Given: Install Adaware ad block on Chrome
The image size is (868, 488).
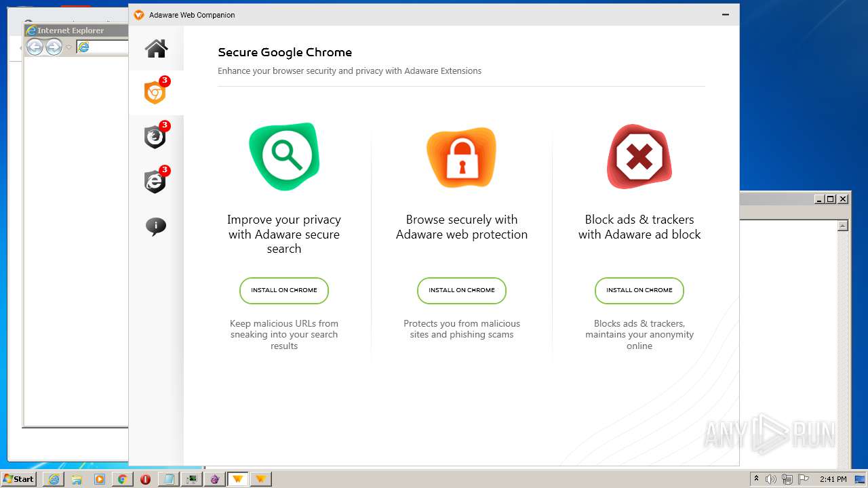Looking at the screenshot, I should pos(639,290).
